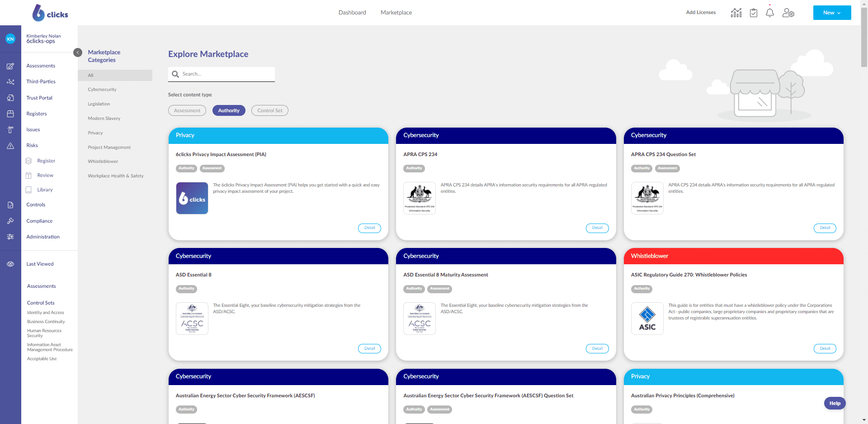This screenshot has height=424, width=868.
Task: Open Human Resources Security last viewed item
Action: pos(44,333)
